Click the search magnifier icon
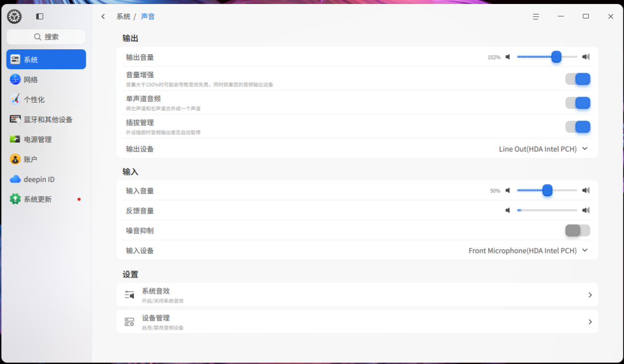Screen dimensions: 624x364 (37, 37)
